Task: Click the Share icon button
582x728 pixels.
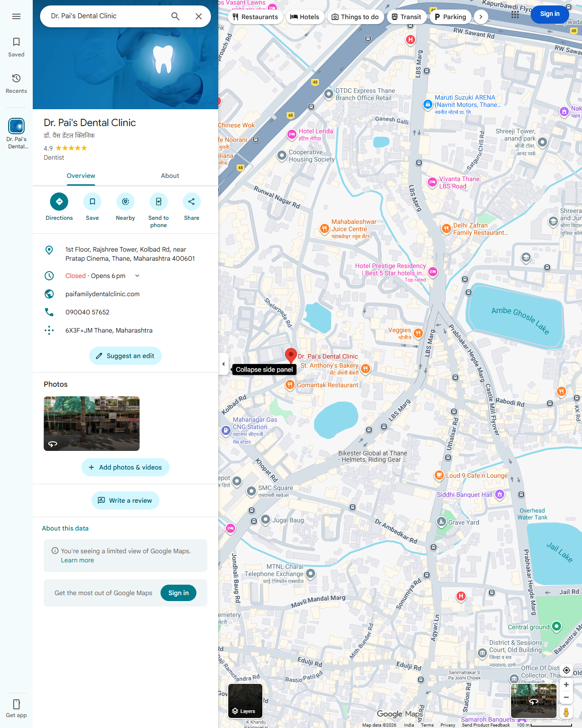Action: [191, 202]
